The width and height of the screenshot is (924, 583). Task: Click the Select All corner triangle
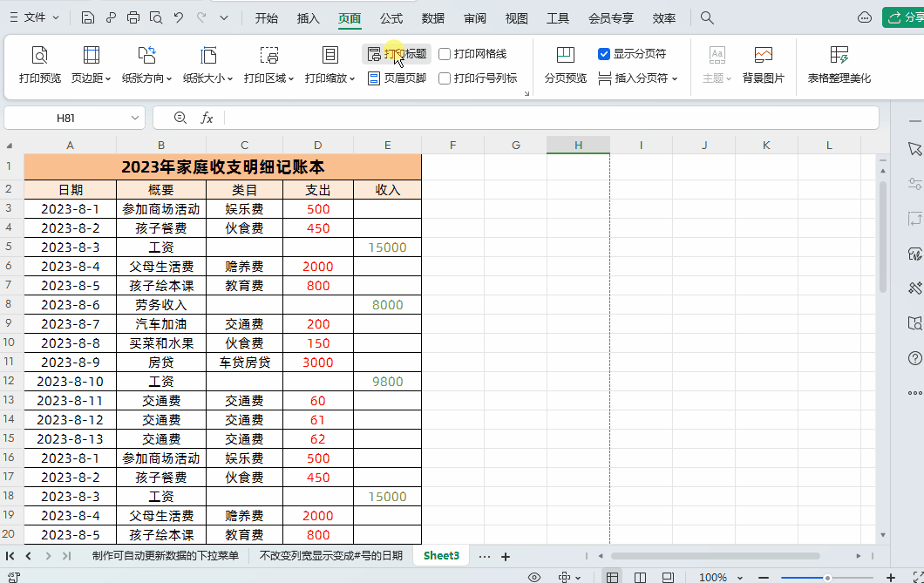tap(10, 146)
